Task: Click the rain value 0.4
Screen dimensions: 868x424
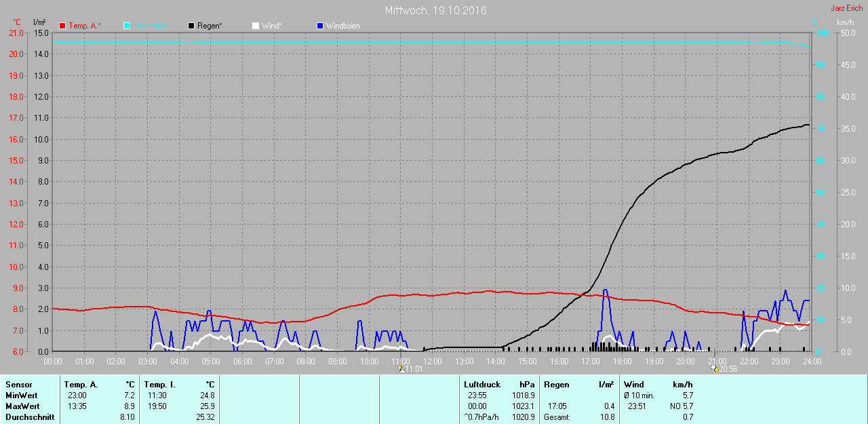Action: (x=609, y=406)
